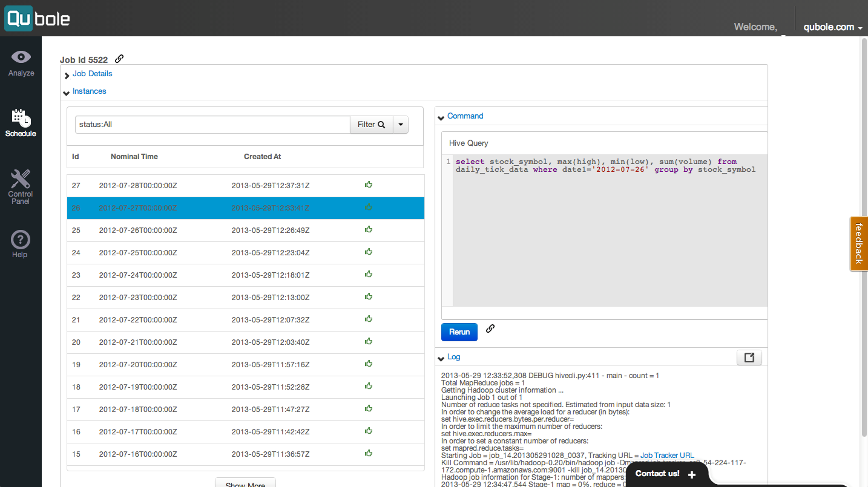Click thumbs-up status icon for instance 15
This screenshot has height=487, width=868.
pyautogui.click(x=369, y=453)
